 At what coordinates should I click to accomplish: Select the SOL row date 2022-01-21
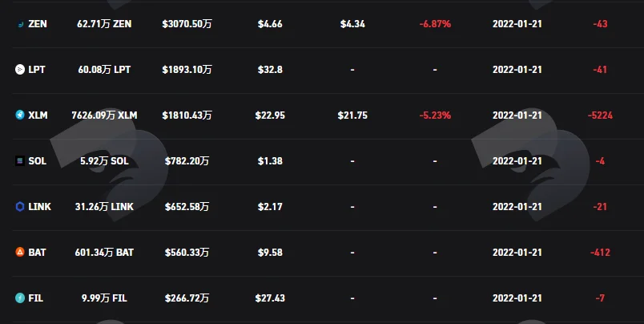[517, 160]
